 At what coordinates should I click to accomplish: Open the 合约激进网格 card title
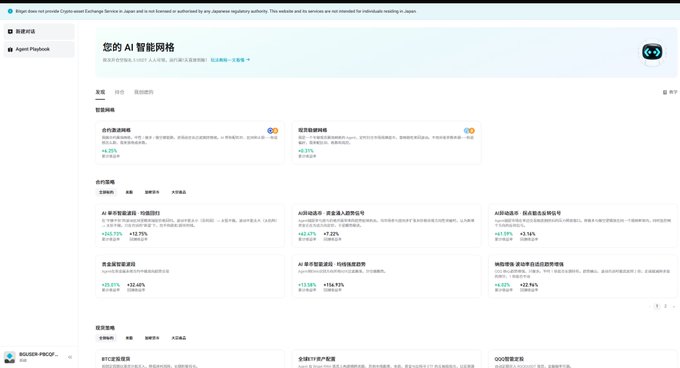[116, 130]
